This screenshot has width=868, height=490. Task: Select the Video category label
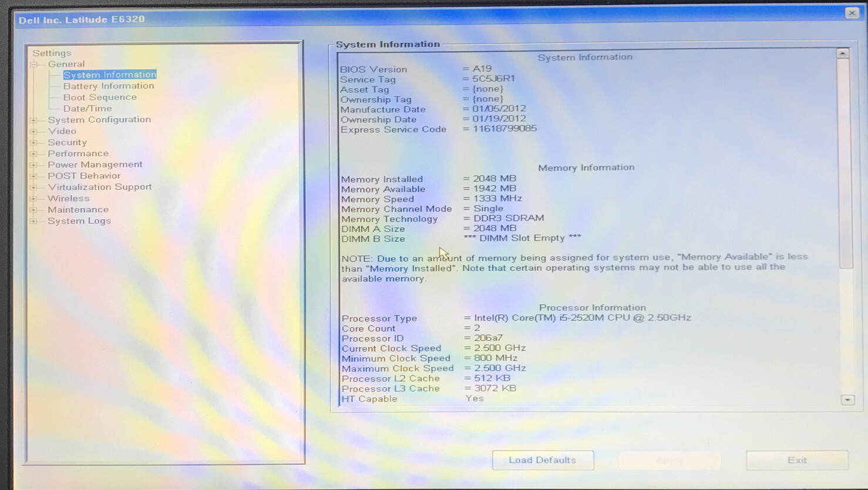62,131
